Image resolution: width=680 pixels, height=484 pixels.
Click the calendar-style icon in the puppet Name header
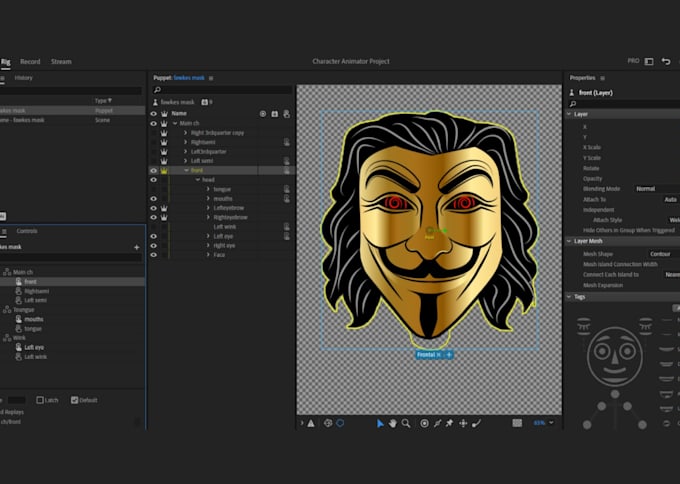(x=275, y=114)
